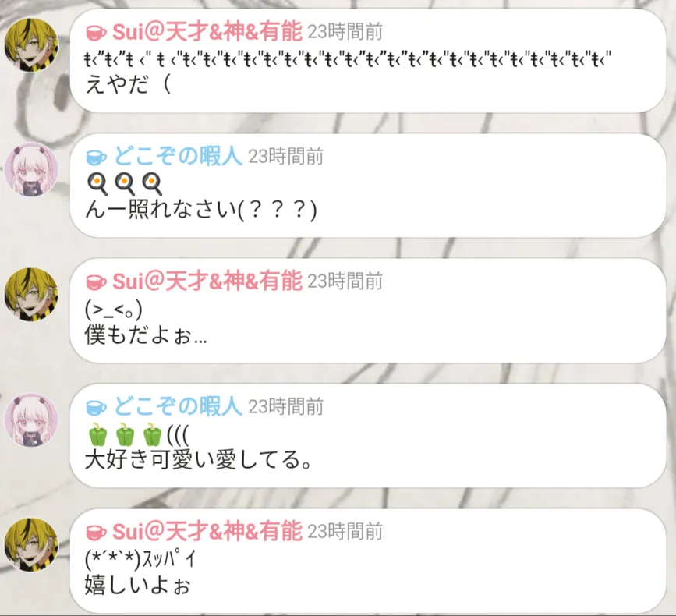
Task: Open Sui's avatar beside 僕もだよぉ message
Action: [x=31, y=295]
